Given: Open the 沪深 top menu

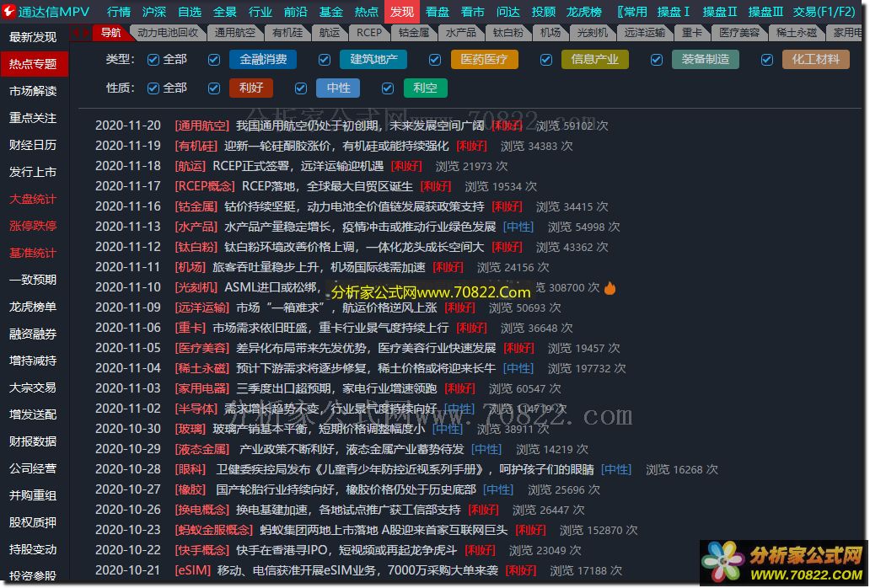Looking at the screenshot, I should click(x=153, y=11).
